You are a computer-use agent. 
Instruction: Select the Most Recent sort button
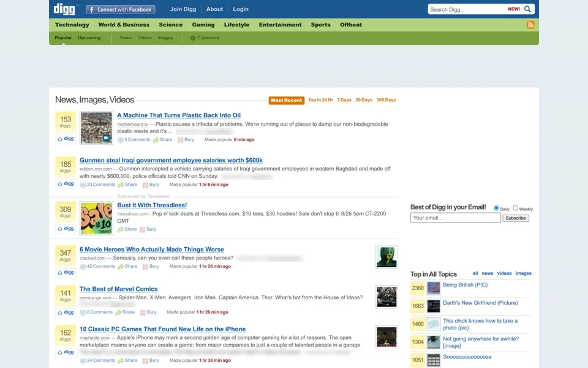coord(287,100)
